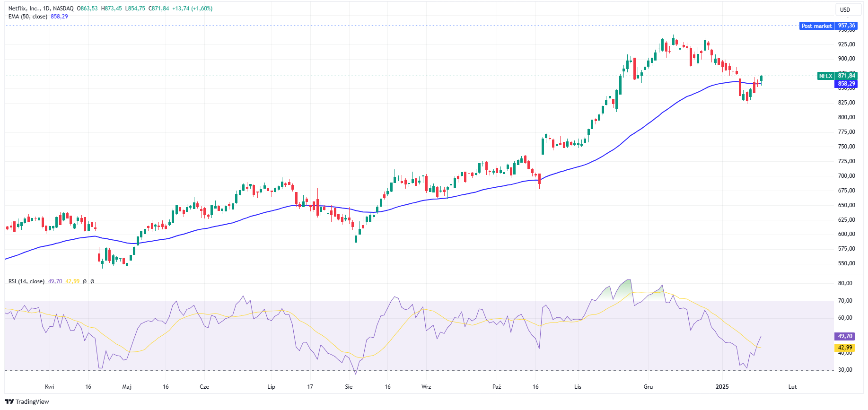The height and width of the screenshot is (410, 868).
Task: Click the Maj label on time axis
Action: pyautogui.click(x=127, y=387)
